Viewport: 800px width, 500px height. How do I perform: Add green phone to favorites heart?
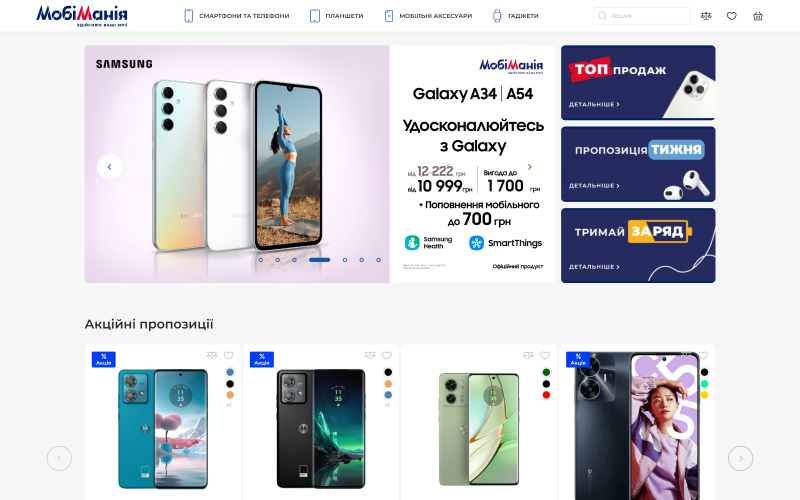click(545, 355)
